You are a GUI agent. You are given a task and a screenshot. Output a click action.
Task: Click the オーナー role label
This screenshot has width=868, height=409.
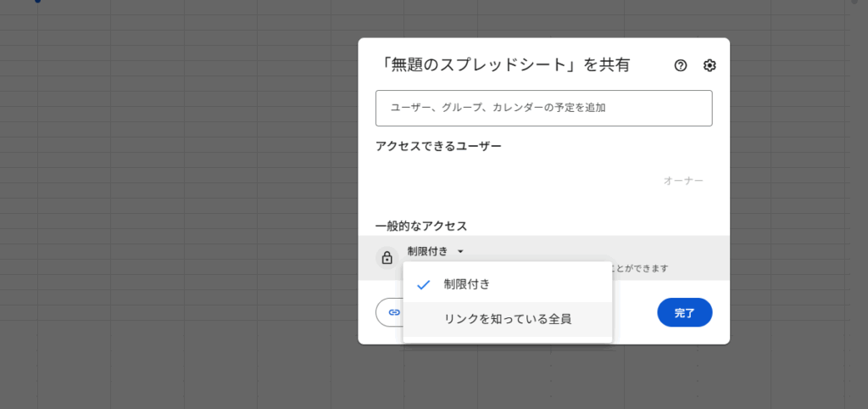tap(683, 181)
